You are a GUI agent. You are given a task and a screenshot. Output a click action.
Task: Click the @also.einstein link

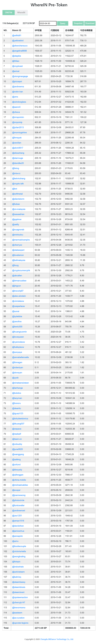click(x=19, y=296)
